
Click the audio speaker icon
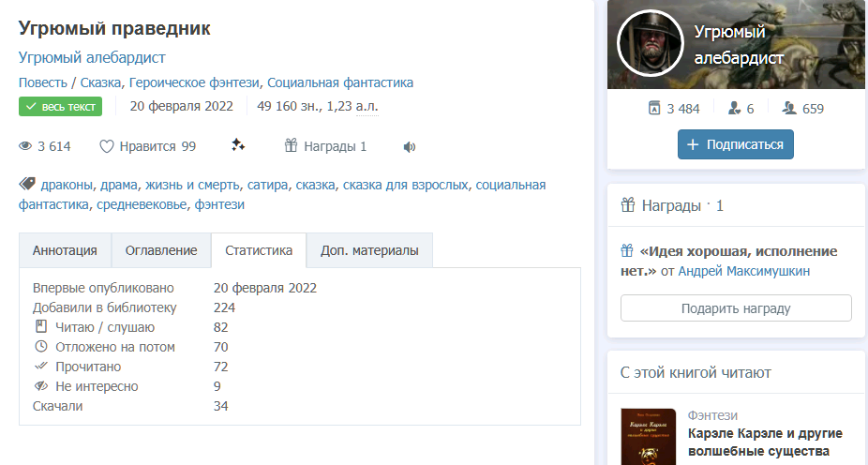click(x=409, y=146)
